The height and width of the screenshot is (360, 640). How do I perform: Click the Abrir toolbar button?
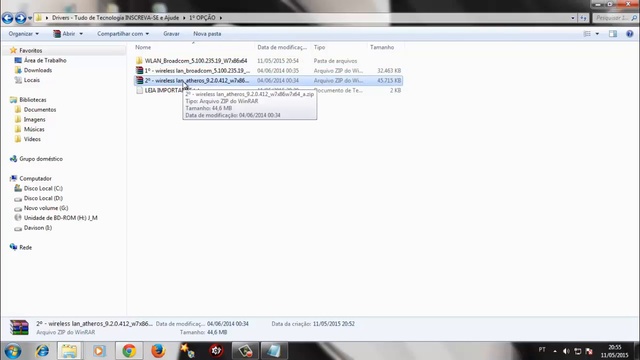click(64, 34)
